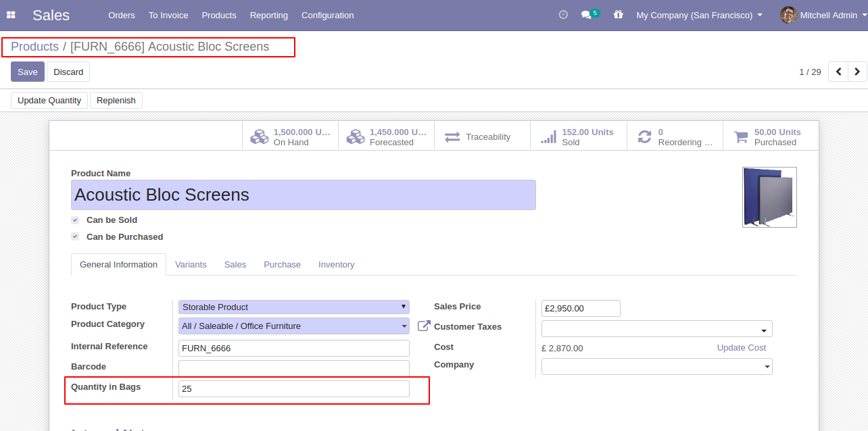Open the product category external link icon
This screenshot has height=431, width=868.
coord(424,326)
